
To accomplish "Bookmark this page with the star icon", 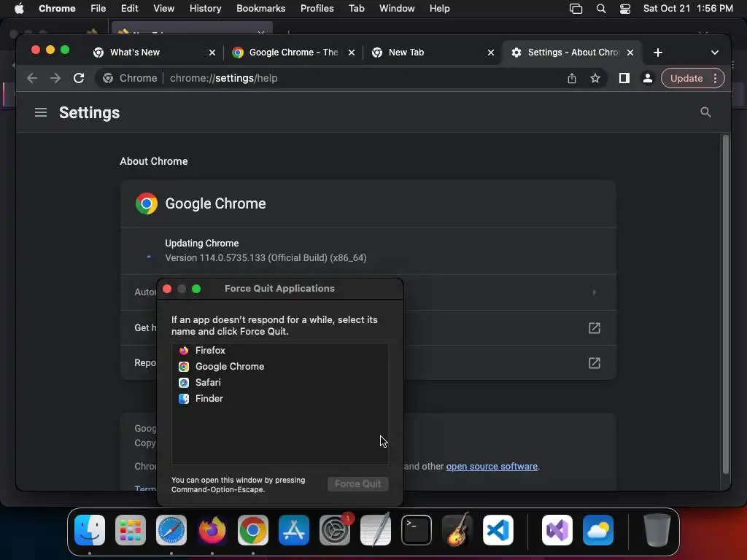I will coord(595,78).
